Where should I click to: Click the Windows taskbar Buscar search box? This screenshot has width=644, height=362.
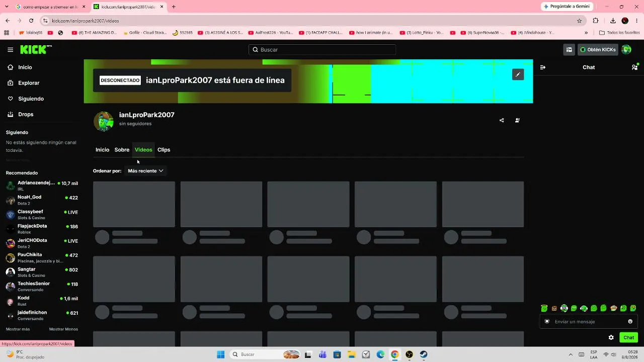point(266,354)
